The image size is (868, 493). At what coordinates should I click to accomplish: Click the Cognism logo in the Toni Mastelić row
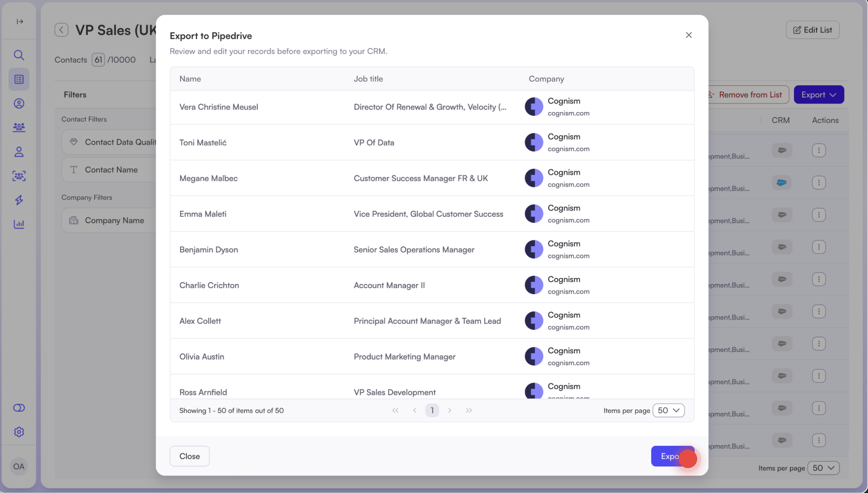point(534,142)
